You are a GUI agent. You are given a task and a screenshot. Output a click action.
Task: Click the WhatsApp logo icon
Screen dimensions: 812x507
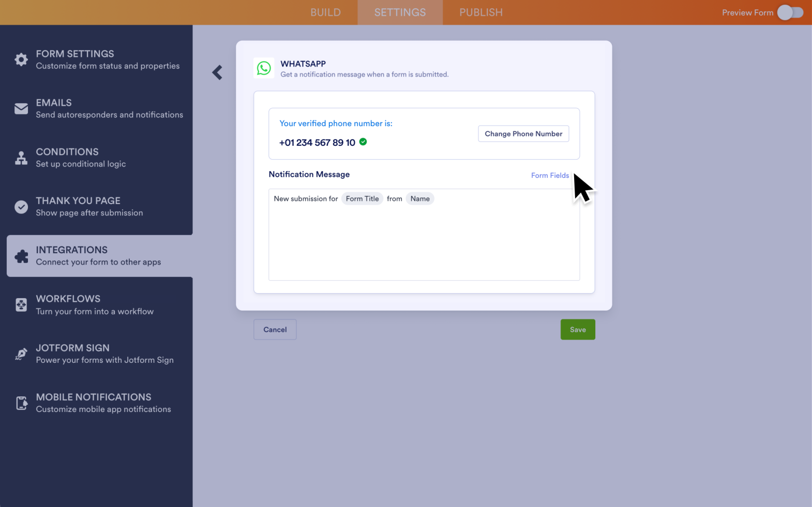(264, 68)
